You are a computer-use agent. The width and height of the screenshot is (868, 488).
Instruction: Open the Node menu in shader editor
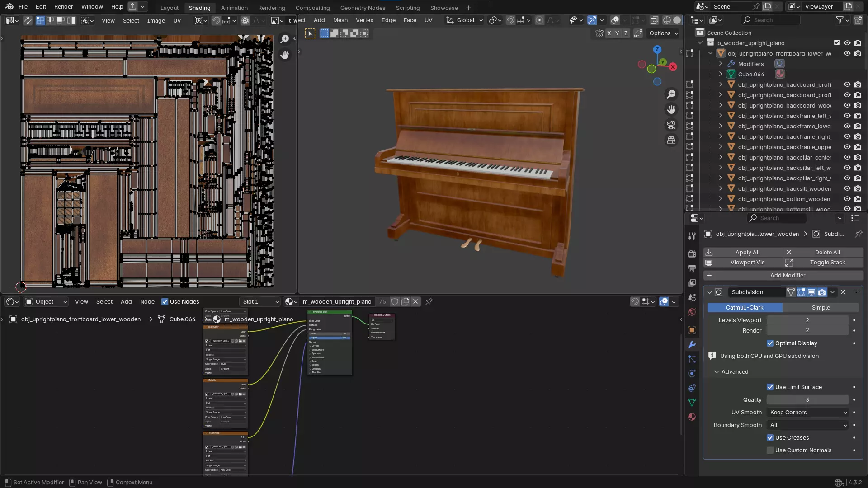click(x=147, y=301)
